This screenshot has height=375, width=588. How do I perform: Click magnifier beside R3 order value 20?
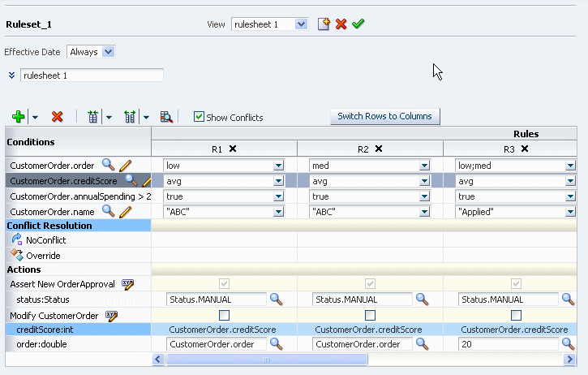568,343
